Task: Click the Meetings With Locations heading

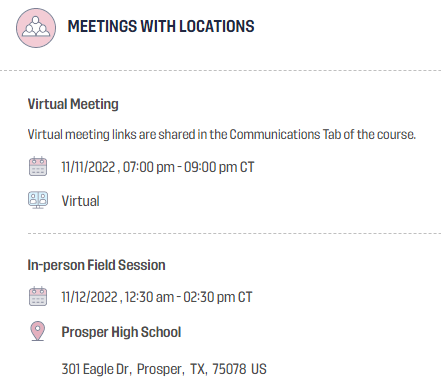Action: [161, 27]
